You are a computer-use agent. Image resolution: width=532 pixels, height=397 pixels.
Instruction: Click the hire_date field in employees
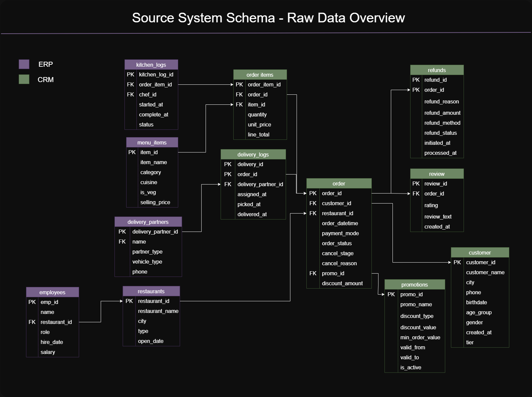(52, 342)
